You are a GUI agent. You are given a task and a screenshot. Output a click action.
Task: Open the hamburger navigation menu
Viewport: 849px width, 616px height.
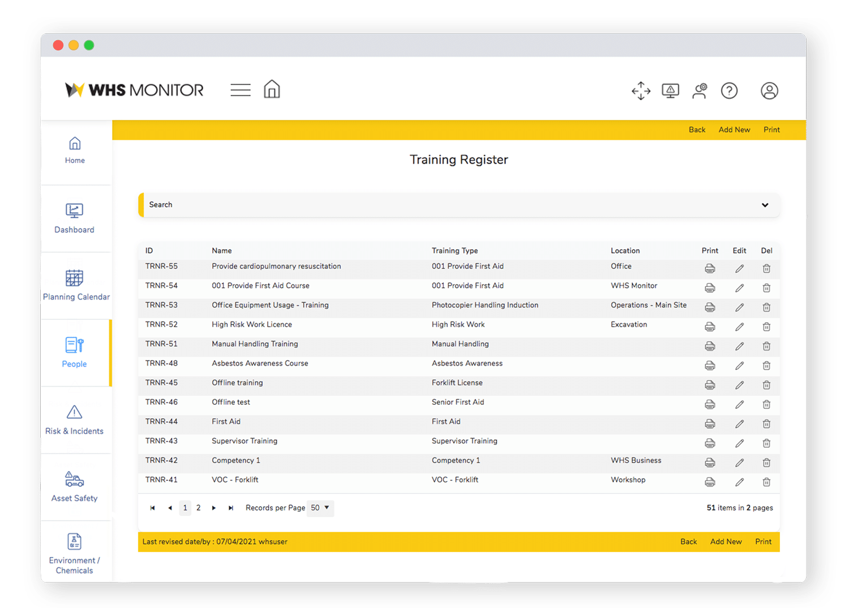coord(240,89)
